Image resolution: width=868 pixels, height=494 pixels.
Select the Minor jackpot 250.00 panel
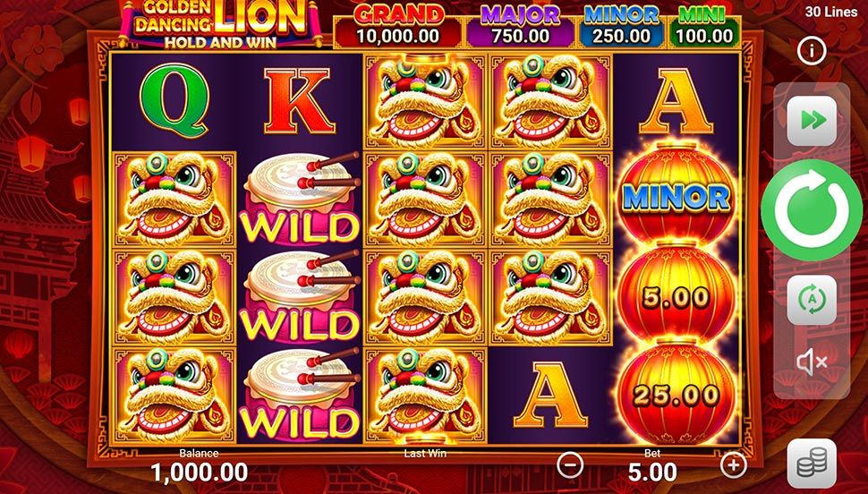[x=621, y=26]
